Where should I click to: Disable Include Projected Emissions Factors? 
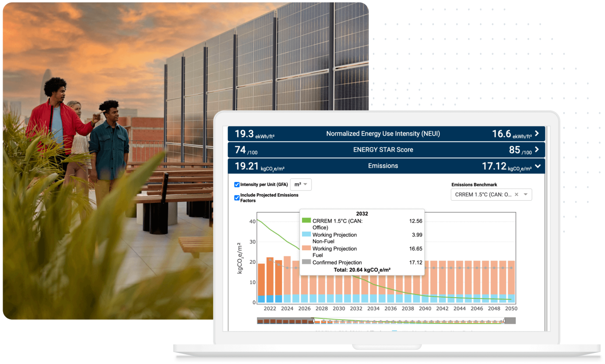[237, 197]
